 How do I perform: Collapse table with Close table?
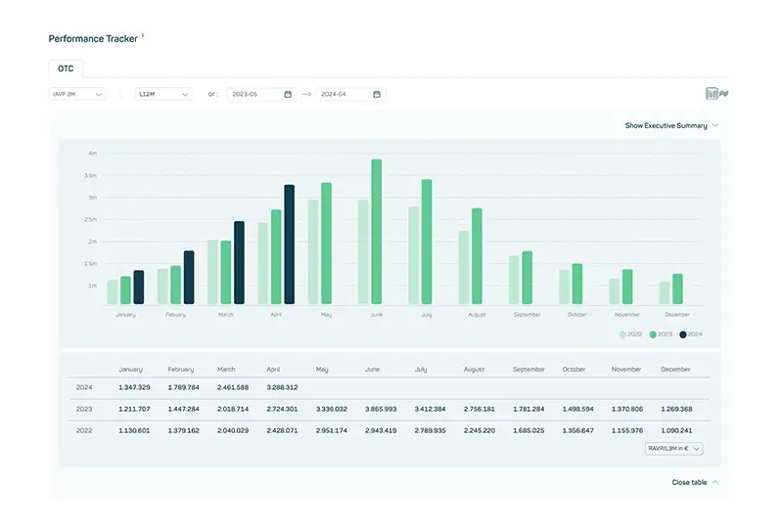pos(695,482)
